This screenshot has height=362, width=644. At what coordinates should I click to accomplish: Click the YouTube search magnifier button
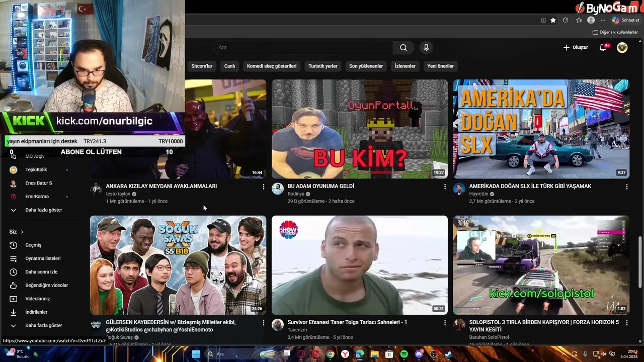(404, 48)
